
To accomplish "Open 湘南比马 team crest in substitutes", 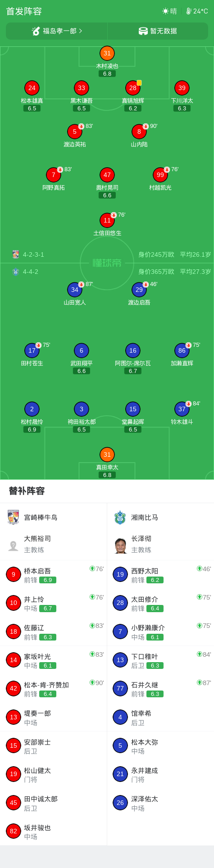I will pos(120,517).
